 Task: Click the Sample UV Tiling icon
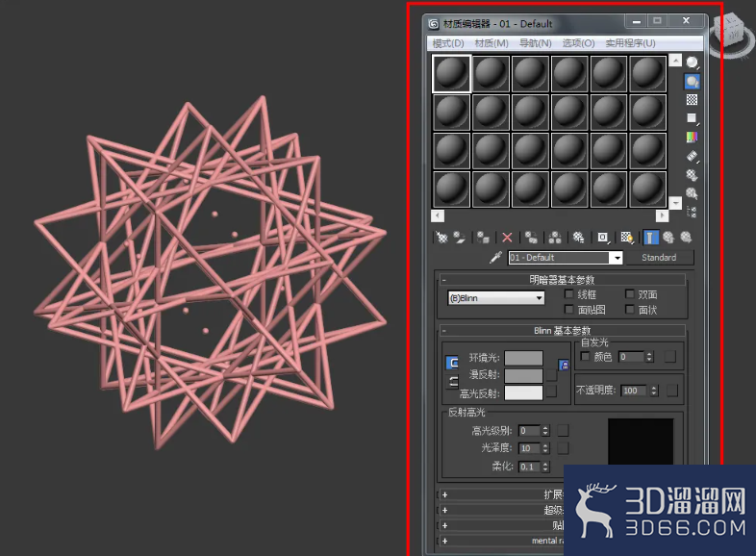point(692,118)
